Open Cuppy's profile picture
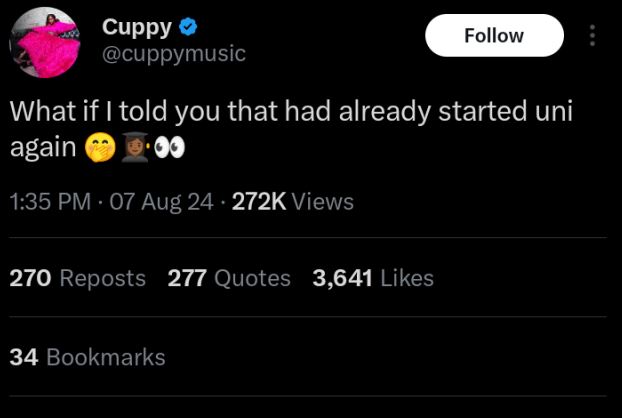This screenshot has width=622, height=418. [x=45, y=42]
